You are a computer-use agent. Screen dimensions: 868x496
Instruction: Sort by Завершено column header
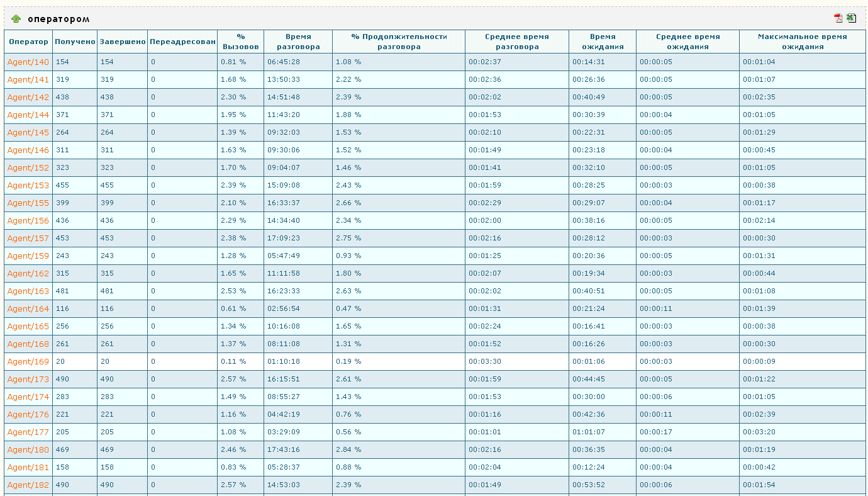[x=122, y=42]
